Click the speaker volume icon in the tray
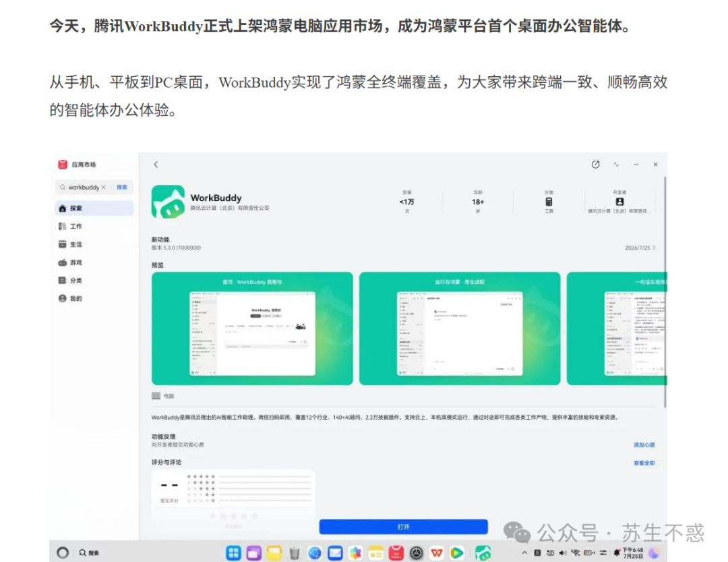Screen dimensions: 728x562 click(563, 553)
